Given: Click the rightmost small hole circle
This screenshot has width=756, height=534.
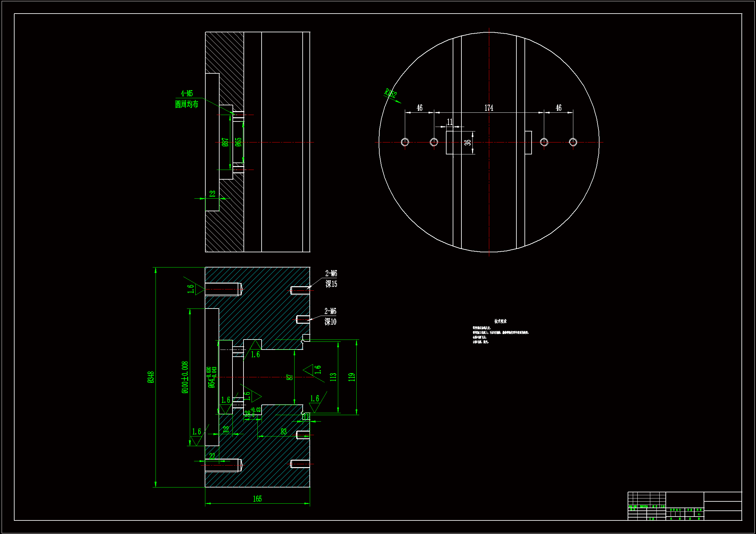Looking at the screenshot, I should [x=573, y=142].
